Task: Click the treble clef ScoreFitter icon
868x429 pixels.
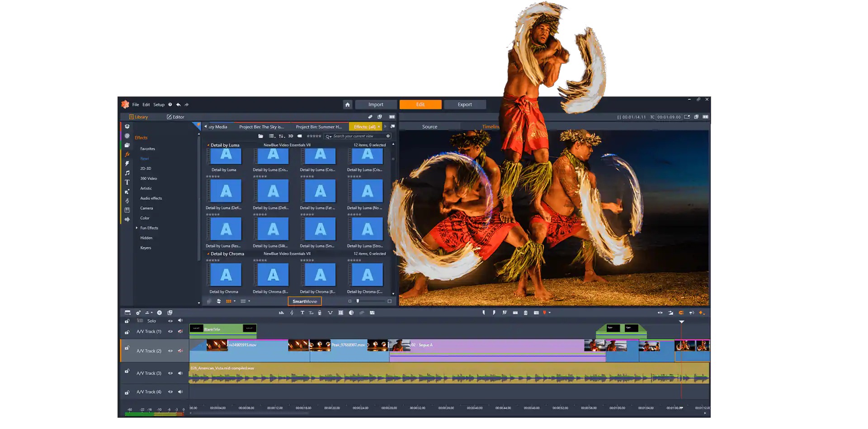Action: coord(292,312)
